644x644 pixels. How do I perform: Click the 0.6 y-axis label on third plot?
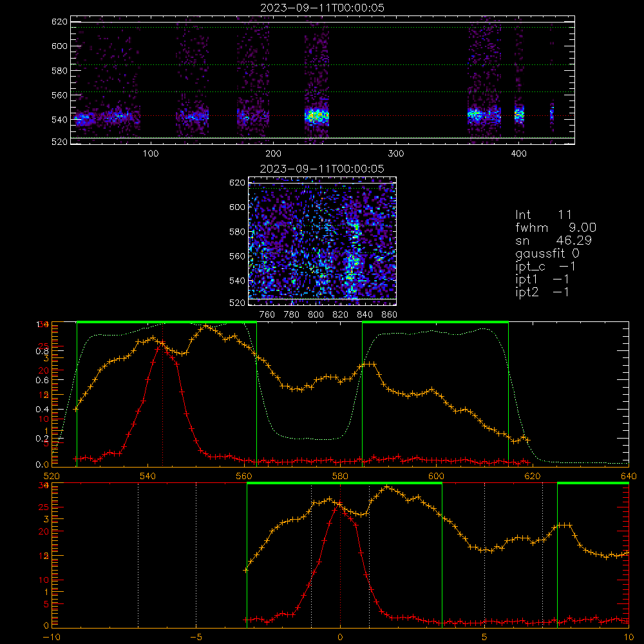[42, 381]
